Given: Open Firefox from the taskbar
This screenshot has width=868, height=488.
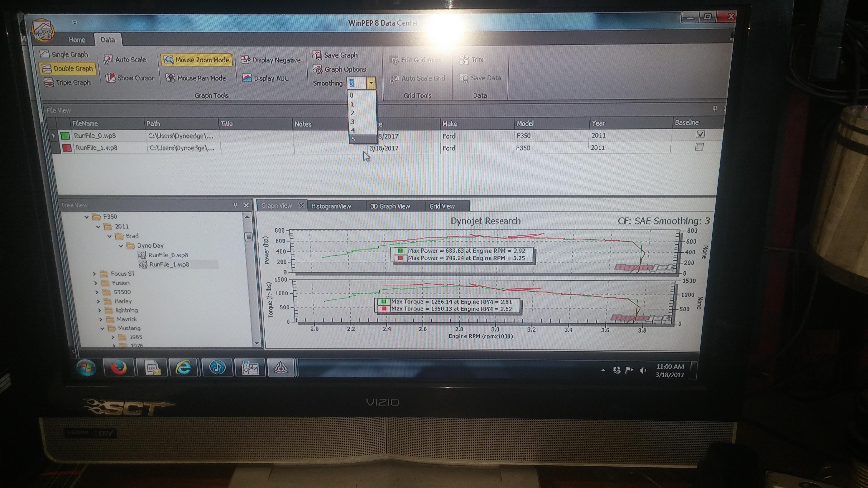Looking at the screenshot, I should tap(119, 367).
